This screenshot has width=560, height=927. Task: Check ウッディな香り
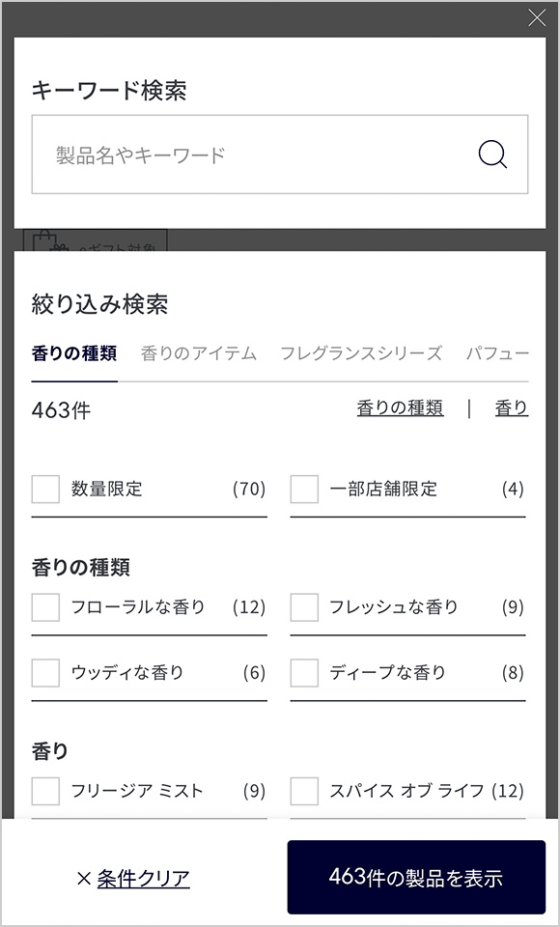(44, 673)
